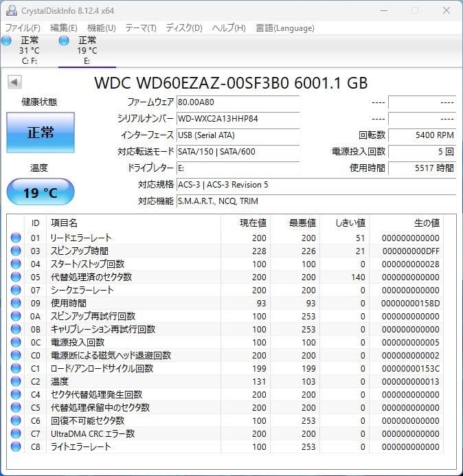The image size is (463, 476).
Task: Click raw value 000000000028
Action: pyautogui.click(x=411, y=264)
